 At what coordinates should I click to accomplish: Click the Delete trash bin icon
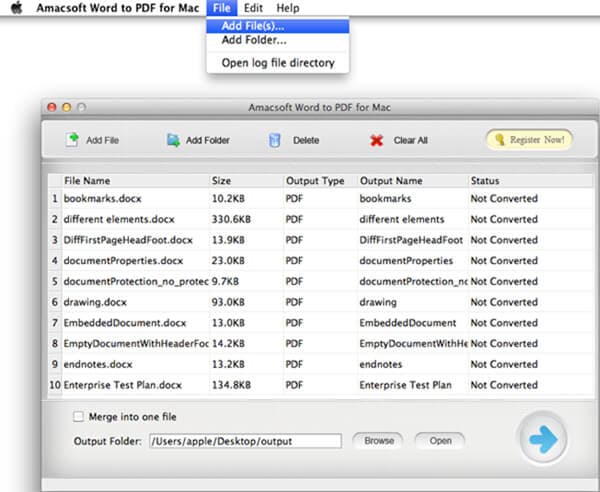coord(274,140)
